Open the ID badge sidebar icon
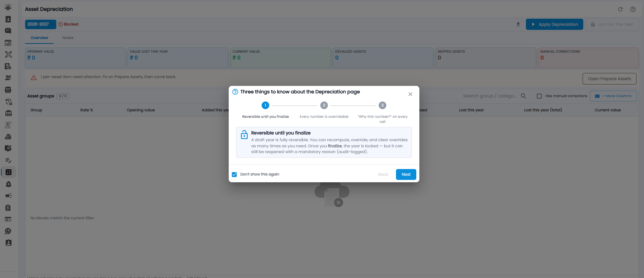This screenshot has height=278, width=644. pyautogui.click(x=8, y=243)
